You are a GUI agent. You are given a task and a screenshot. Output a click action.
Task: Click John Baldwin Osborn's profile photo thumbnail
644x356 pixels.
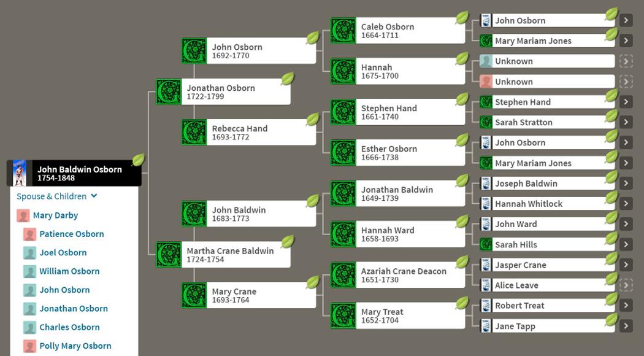click(x=20, y=173)
